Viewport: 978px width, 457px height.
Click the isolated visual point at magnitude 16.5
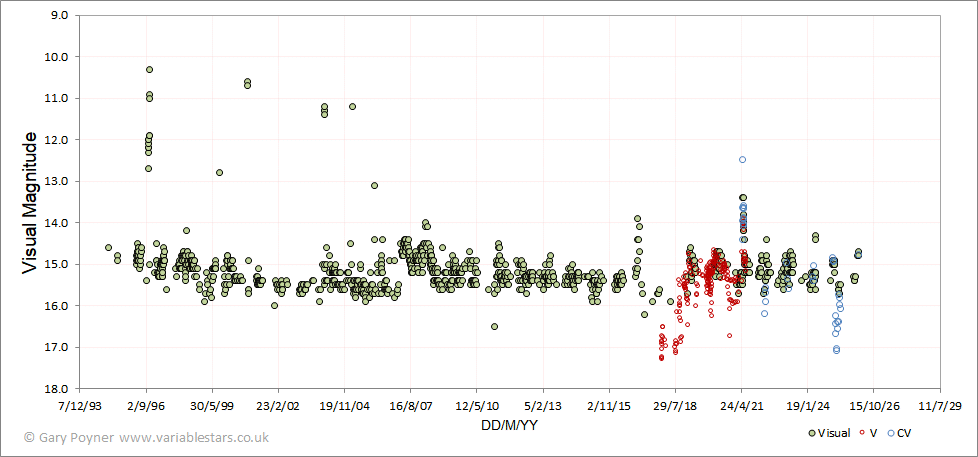tap(495, 327)
